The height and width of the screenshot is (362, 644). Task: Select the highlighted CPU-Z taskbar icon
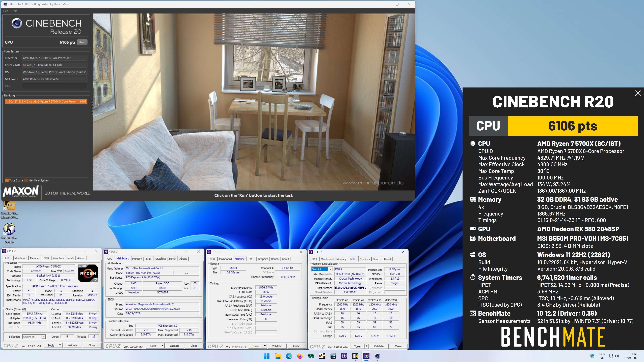(366, 356)
